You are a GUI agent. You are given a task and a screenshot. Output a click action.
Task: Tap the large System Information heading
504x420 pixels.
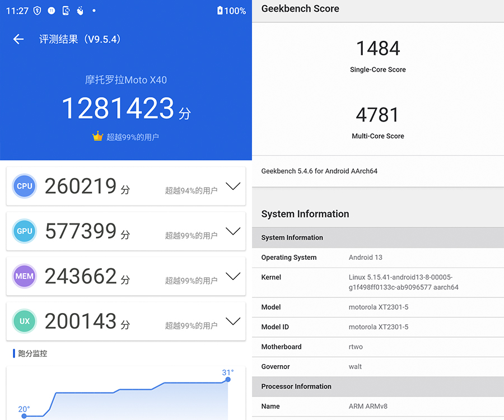[x=305, y=214]
